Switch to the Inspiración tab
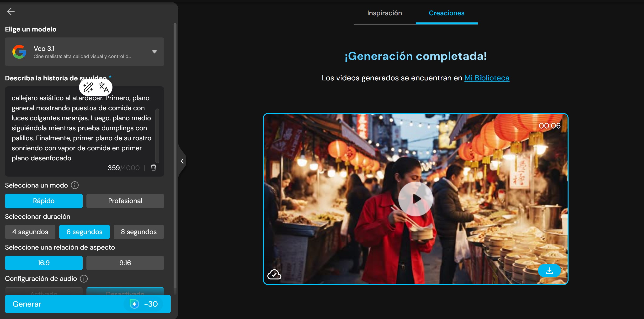This screenshot has width=644, height=319. 384,13
